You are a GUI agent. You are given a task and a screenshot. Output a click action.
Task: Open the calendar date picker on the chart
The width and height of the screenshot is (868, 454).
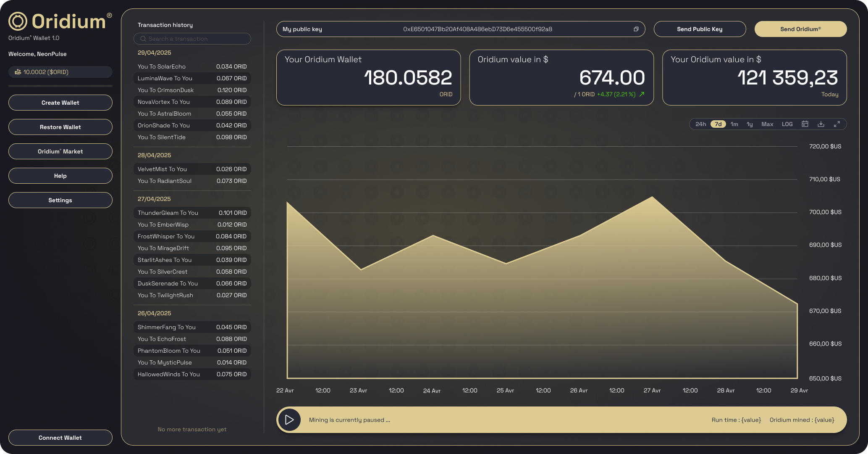805,124
